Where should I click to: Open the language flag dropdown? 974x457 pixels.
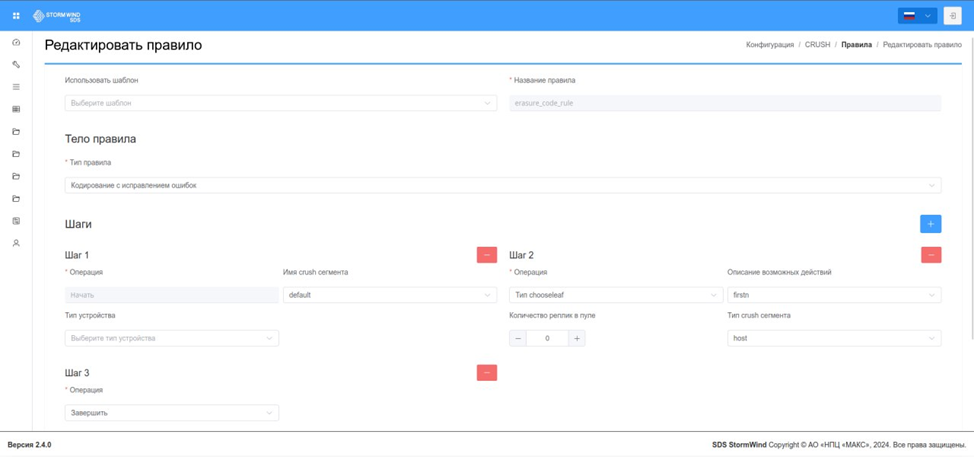[x=917, y=16]
